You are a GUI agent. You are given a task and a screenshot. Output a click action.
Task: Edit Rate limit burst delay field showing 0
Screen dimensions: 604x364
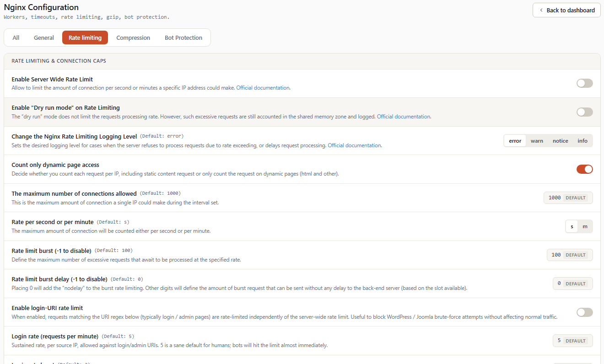click(x=573, y=284)
